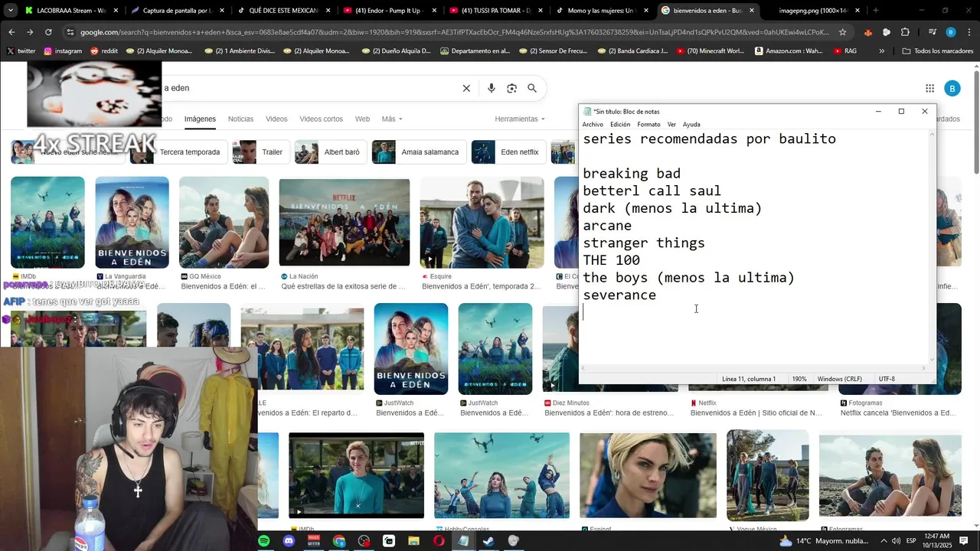Screen dimensions: 980x551
Task: Open the La Vanguardia poster result
Action: [x=132, y=223]
